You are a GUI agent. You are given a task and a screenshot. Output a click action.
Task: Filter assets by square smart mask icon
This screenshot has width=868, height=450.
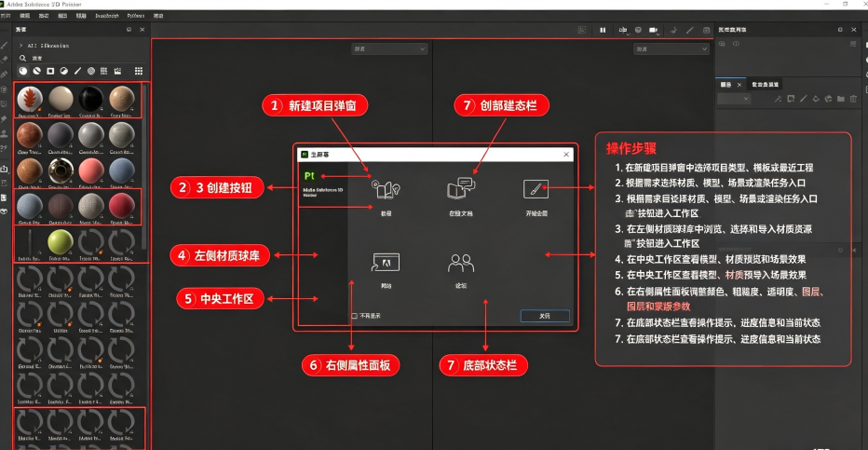[x=50, y=71]
